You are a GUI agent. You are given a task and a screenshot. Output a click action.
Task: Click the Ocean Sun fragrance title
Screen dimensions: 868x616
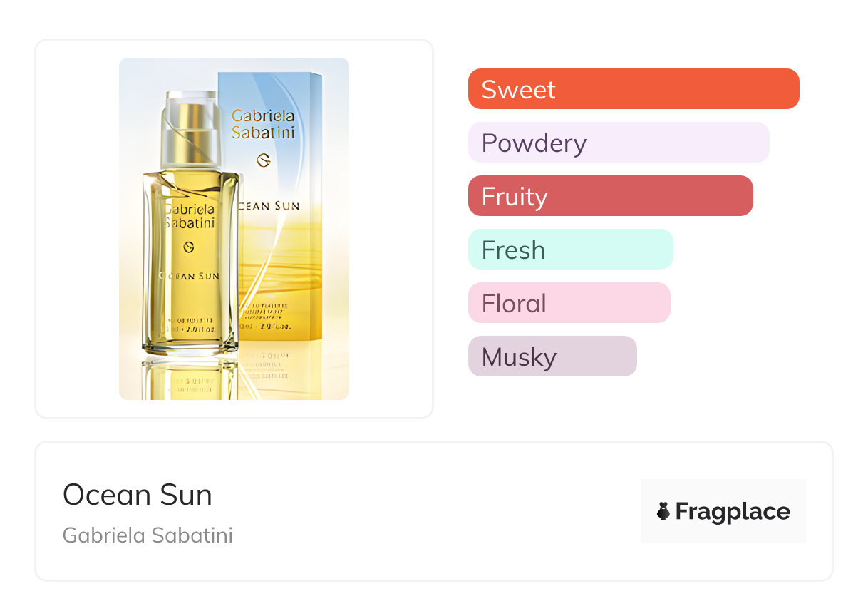pyautogui.click(x=138, y=494)
